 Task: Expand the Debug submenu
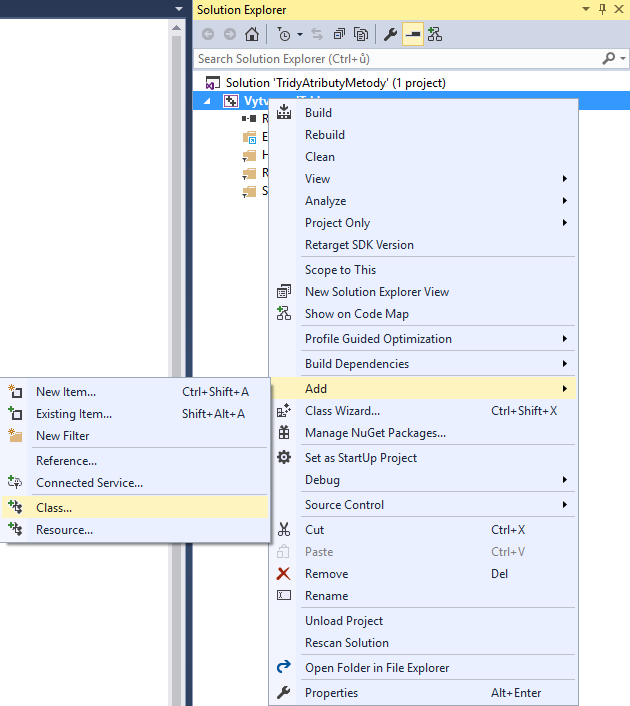point(423,480)
